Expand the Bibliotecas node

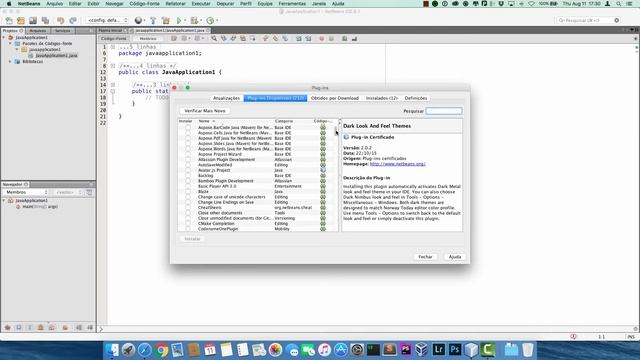point(11,62)
